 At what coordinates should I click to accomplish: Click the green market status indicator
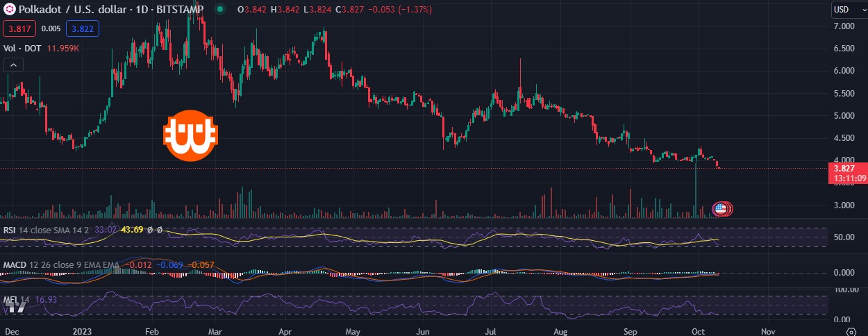220,10
